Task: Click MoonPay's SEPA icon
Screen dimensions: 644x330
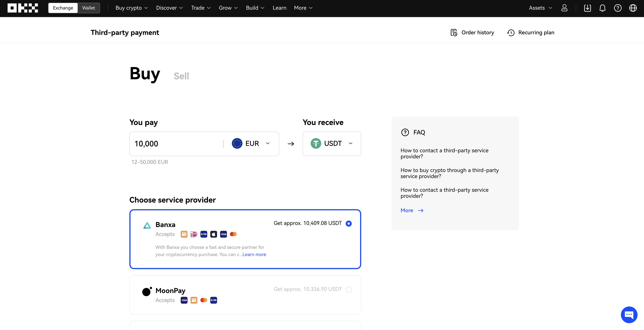Action: coord(213,300)
